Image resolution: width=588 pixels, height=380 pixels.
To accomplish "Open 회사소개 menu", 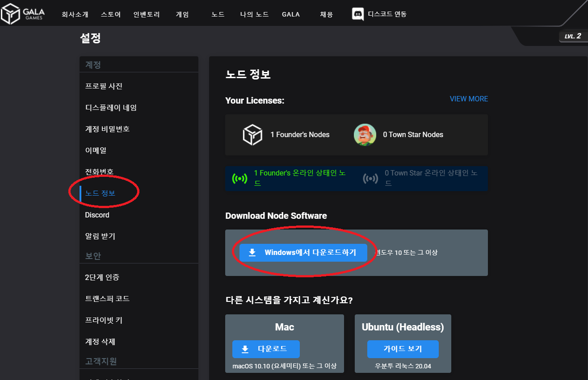I will pyautogui.click(x=75, y=14).
